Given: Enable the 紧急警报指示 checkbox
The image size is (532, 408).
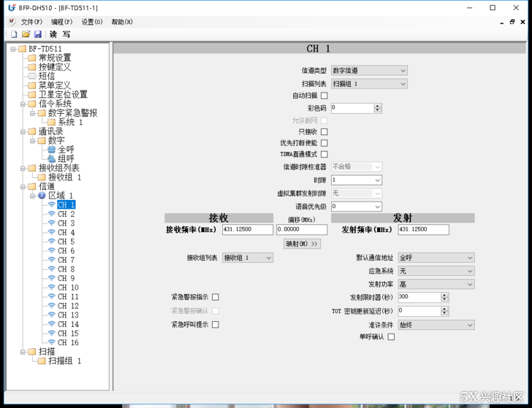Looking at the screenshot, I should point(216,298).
